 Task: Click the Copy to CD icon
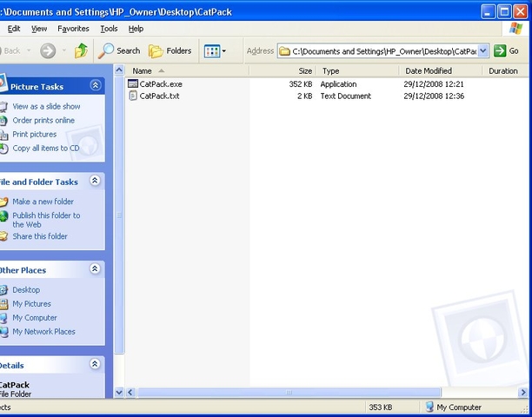(x=3, y=149)
